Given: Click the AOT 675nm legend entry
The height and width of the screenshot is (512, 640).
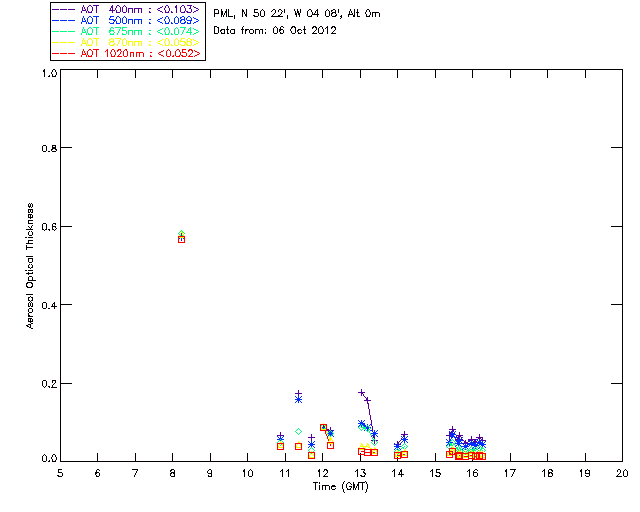Looking at the screenshot, I should (x=127, y=31).
